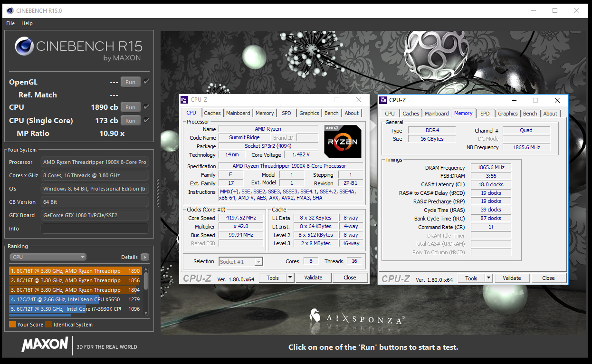
Task: Click the MP Ratio value 10.90 x
Action: point(112,134)
